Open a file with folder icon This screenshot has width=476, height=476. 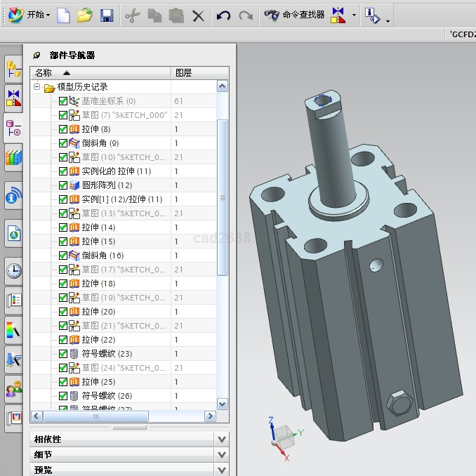click(85, 15)
